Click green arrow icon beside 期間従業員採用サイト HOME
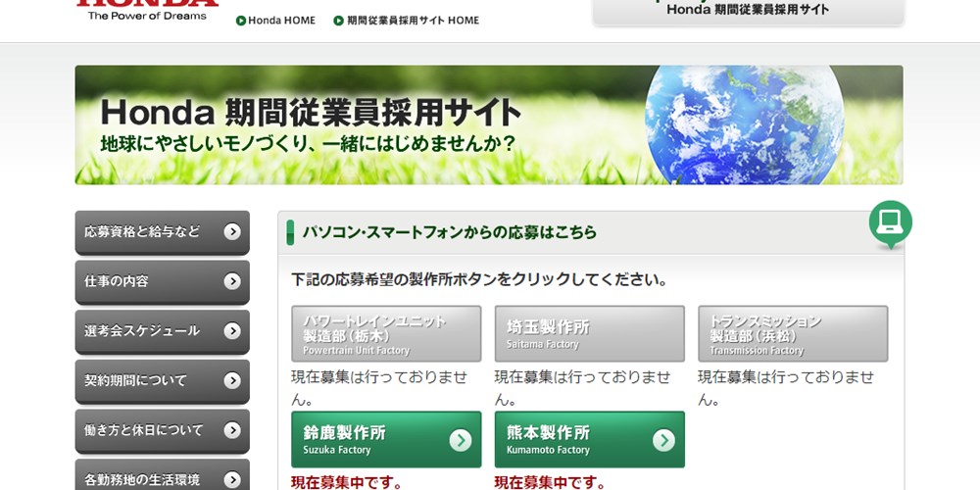980x490 pixels. [x=339, y=21]
